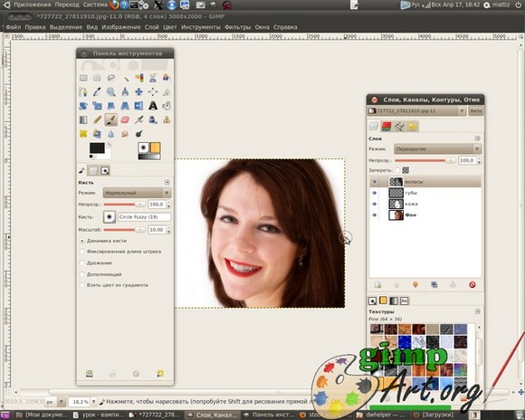Expand Динамика кисти section
The height and width of the screenshot is (420, 525).
tap(82, 241)
